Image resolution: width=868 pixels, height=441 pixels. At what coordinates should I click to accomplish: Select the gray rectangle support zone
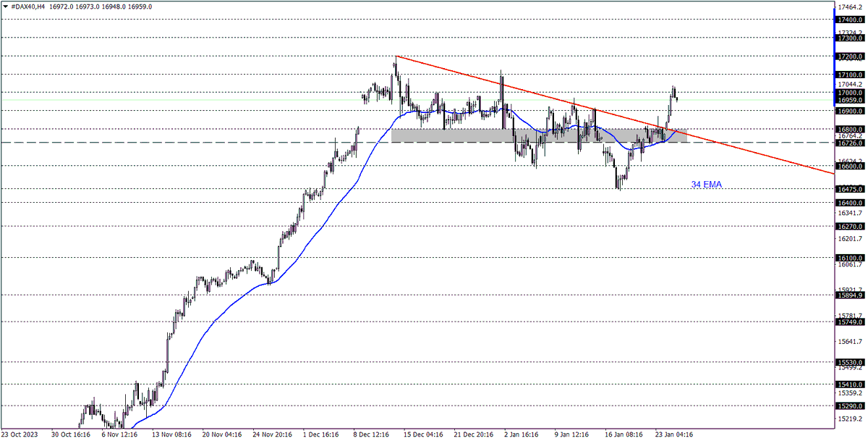[539, 135]
